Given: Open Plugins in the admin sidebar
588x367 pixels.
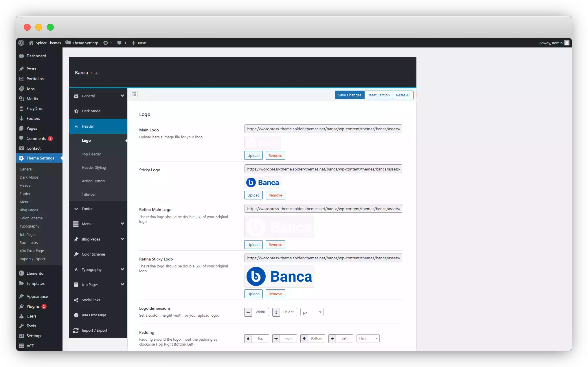Looking at the screenshot, I should [39, 306].
